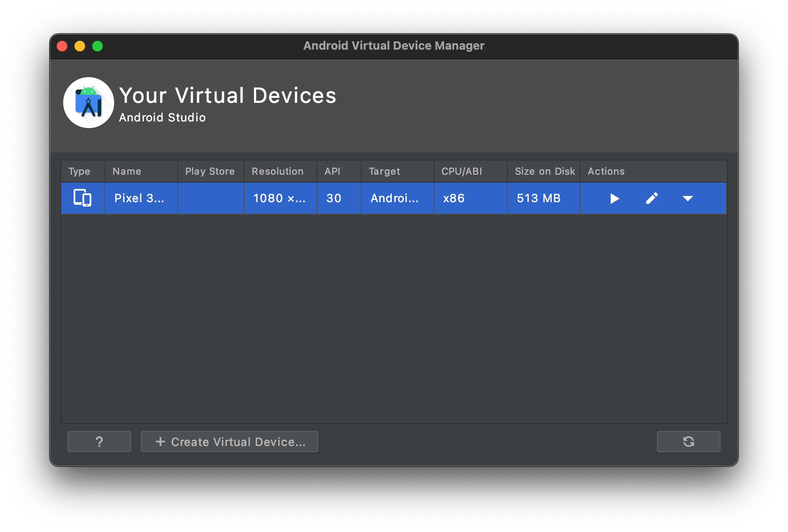
Task: Minimize via the yellow traffic light
Action: coord(80,46)
